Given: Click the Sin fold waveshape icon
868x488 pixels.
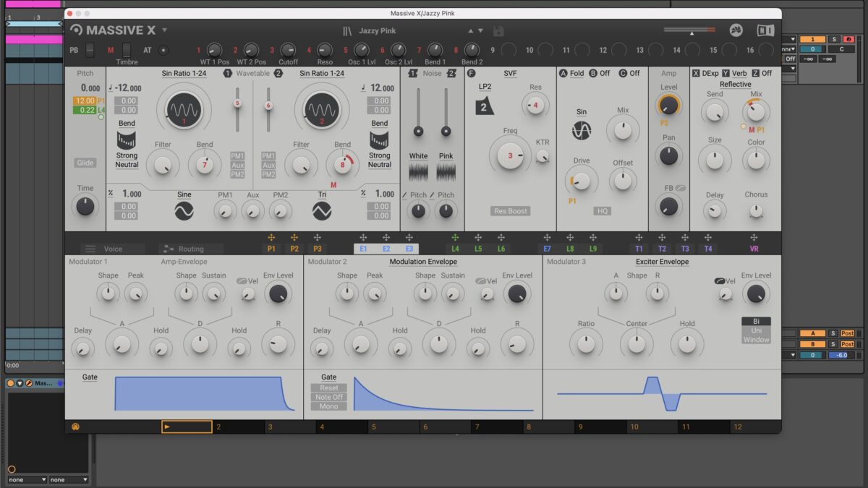Looking at the screenshot, I should [582, 131].
